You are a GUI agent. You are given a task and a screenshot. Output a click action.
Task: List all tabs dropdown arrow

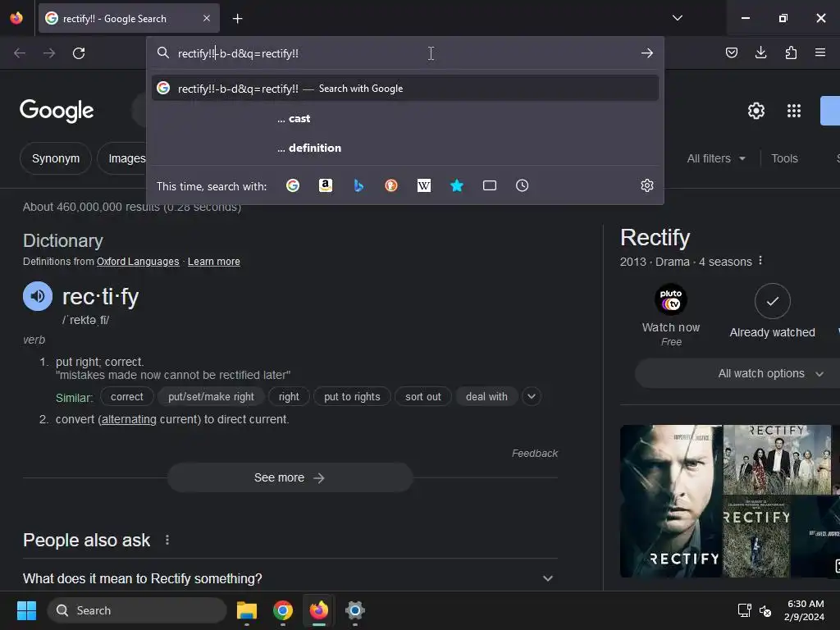coord(678,18)
